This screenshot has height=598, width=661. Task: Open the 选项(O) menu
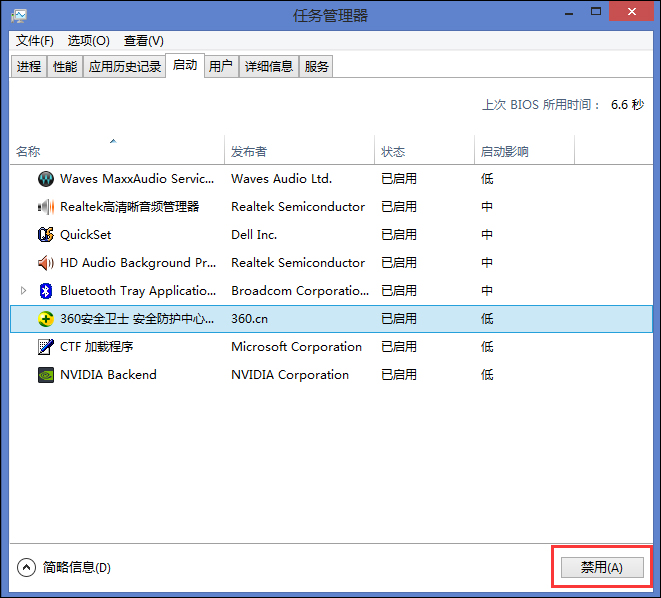click(x=89, y=41)
